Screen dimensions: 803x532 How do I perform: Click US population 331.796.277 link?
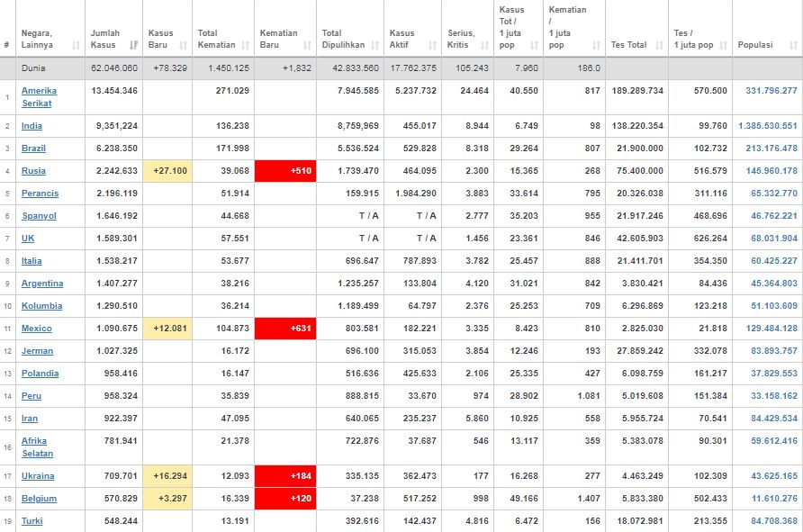coord(771,91)
